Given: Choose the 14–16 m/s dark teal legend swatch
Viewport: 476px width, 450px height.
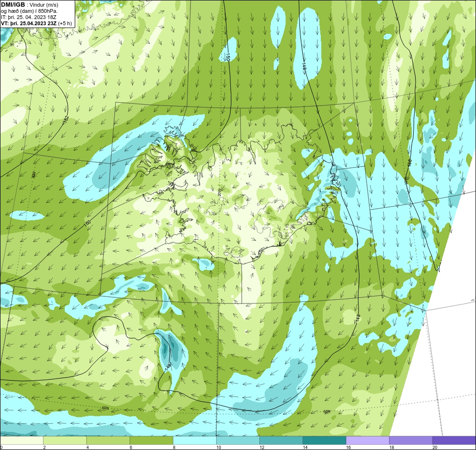Looking at the screenshot, I should click(x=324, y=440).
